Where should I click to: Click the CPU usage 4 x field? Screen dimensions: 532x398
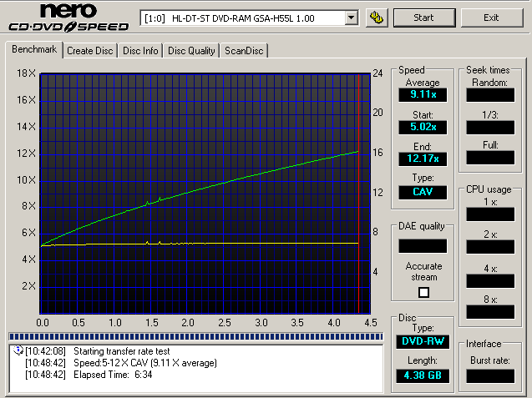(490, 281)
